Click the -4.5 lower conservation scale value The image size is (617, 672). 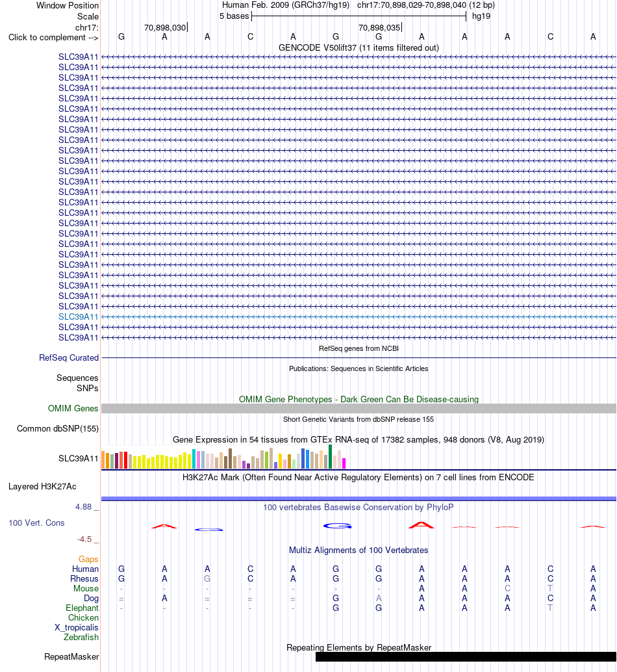(84, 539)
